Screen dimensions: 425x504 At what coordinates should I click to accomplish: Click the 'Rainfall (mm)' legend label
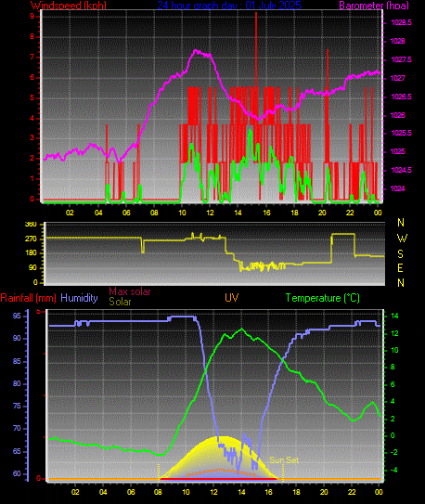click(x=28, y=298)
